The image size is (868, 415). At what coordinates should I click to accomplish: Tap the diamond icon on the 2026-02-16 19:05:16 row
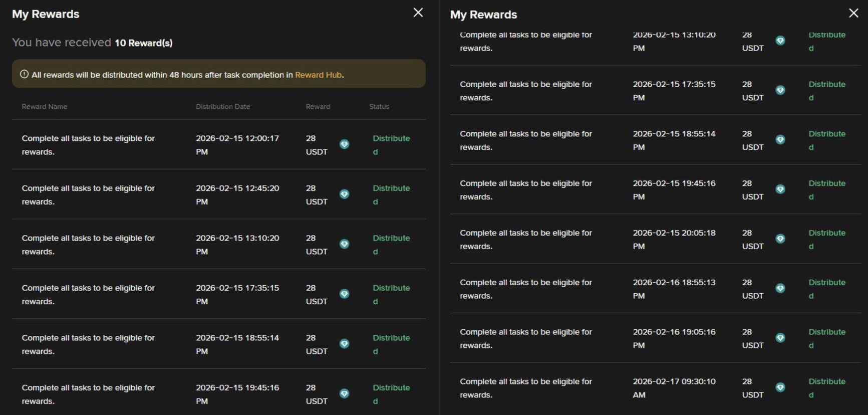pos(780,338)
